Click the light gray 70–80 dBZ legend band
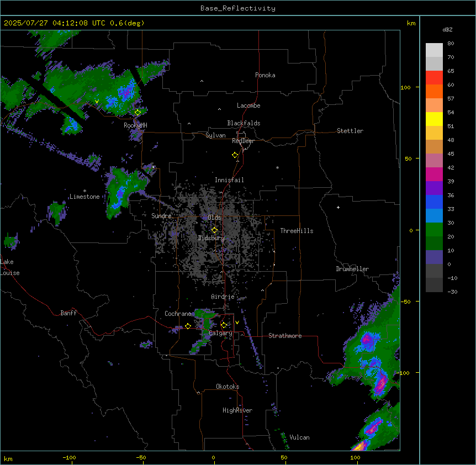The image size is (476, 465). coord(434,50)
